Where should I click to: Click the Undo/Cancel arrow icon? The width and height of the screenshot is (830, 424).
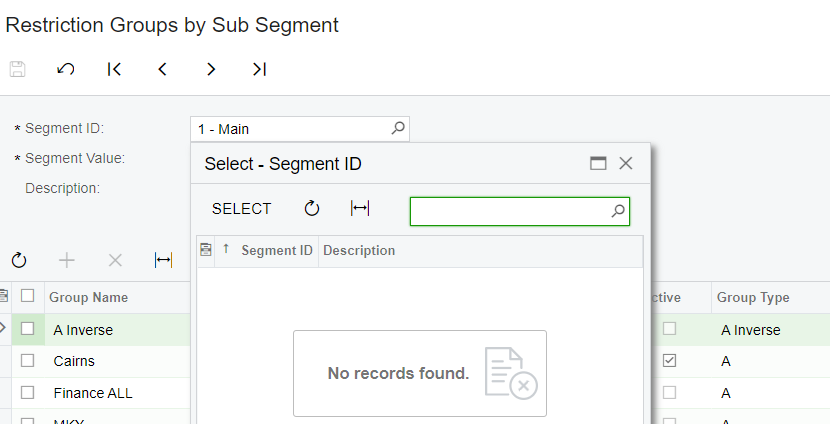66,69
